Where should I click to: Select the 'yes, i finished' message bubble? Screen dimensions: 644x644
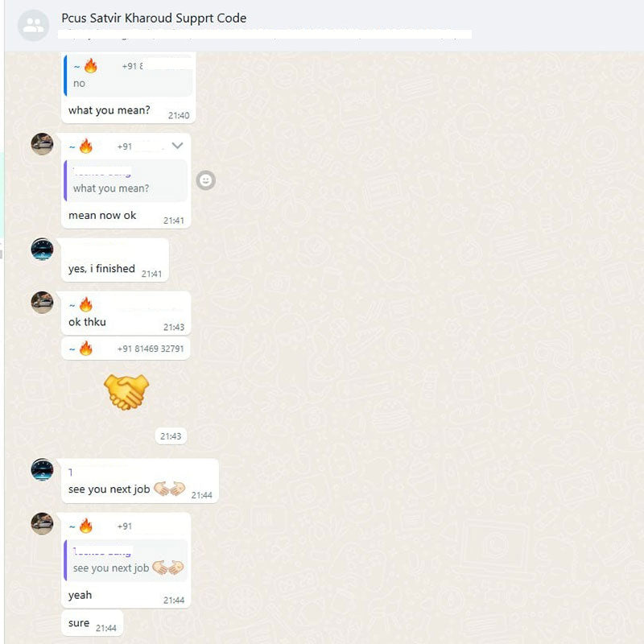[115, 260]
